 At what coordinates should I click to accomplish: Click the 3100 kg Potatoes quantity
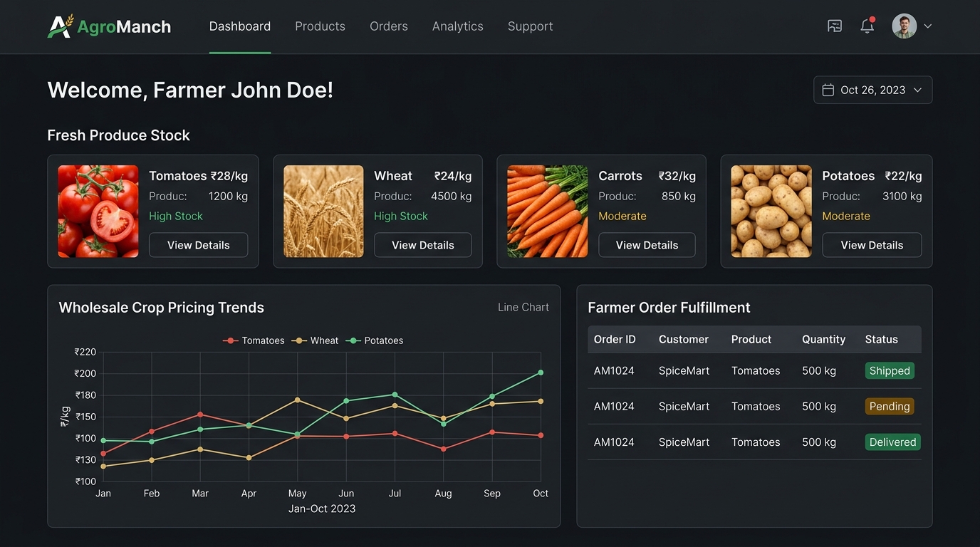tap(902, 196)
